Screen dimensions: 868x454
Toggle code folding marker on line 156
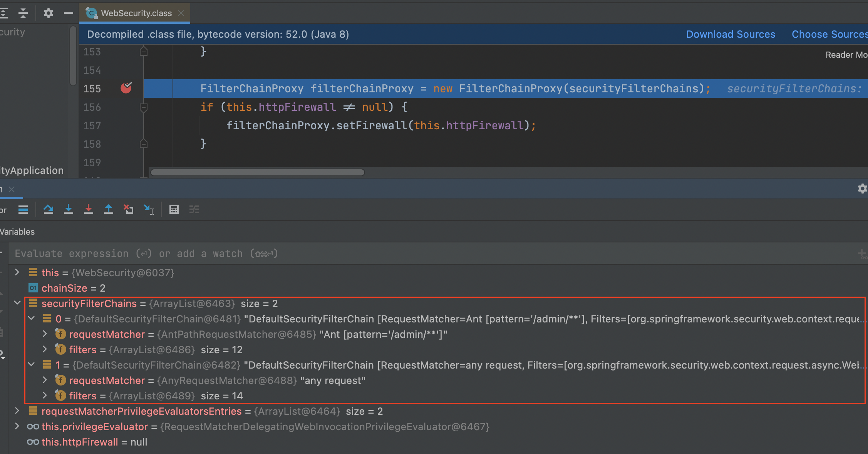pyautogui.click(x=144, y=107)
